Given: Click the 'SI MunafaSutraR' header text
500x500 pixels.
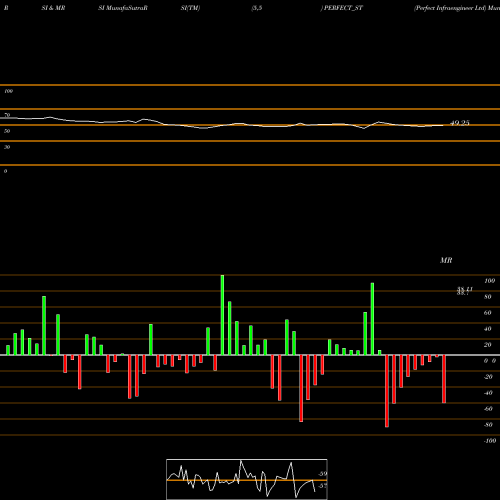Looking at the screenshot, I should [x=123, y=8].
